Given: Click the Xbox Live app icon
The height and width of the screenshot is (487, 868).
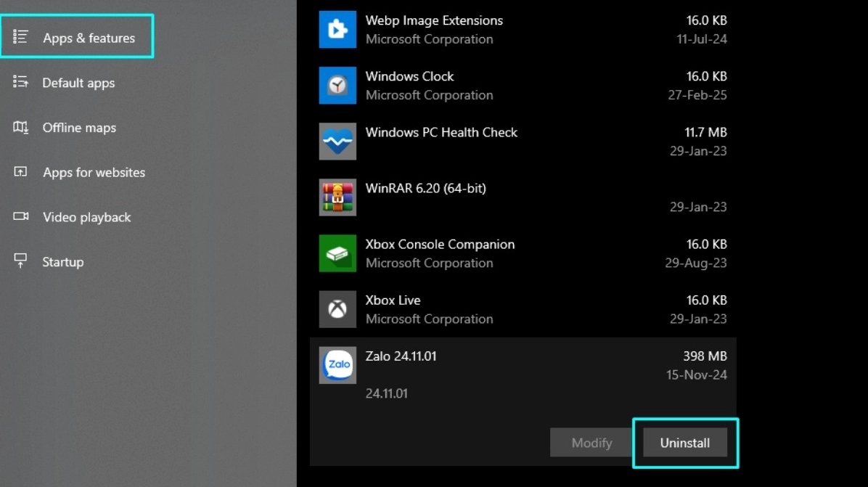Looking at the screenshot, I should click(337, 309).
